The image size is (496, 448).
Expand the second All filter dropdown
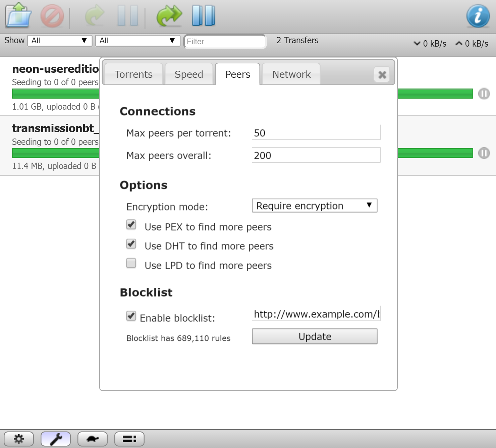point(137,41)
